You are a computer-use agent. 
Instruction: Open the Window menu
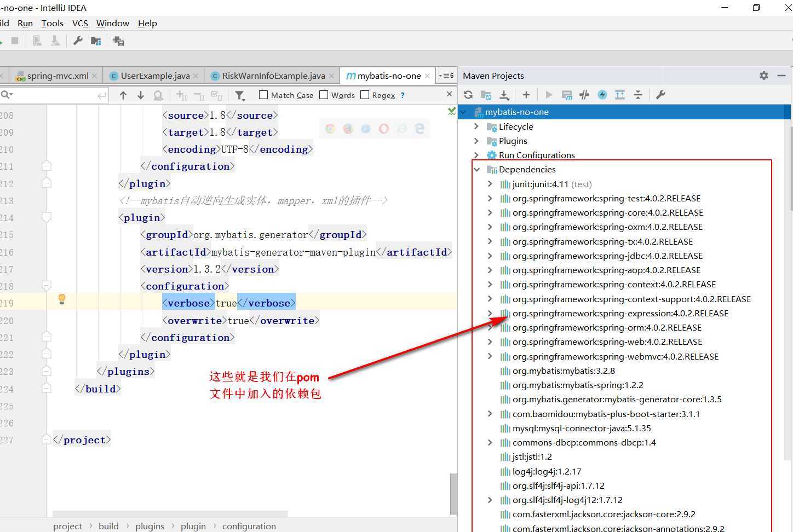coord(112,23)
